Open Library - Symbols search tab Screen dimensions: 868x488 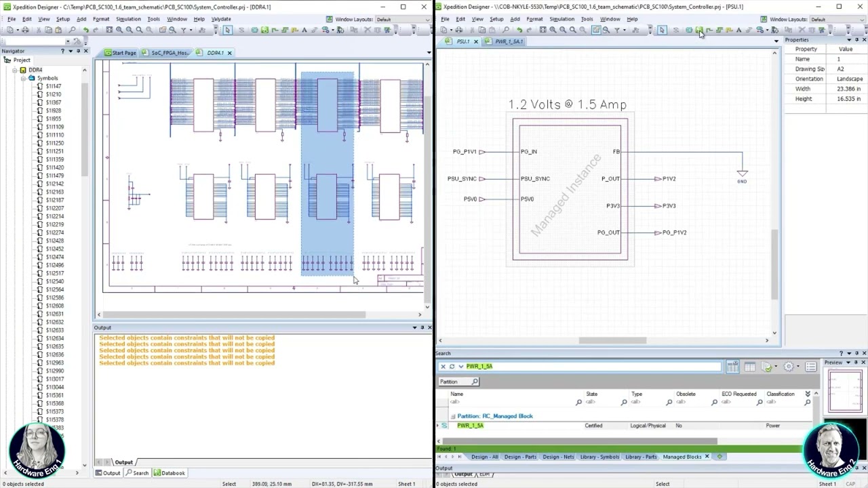(599, 456)
